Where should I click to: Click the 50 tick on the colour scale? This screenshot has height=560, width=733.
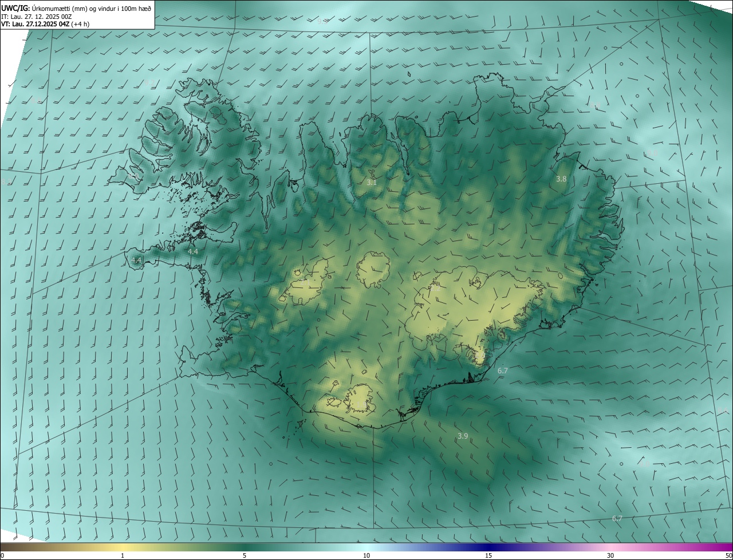[728, 556]
